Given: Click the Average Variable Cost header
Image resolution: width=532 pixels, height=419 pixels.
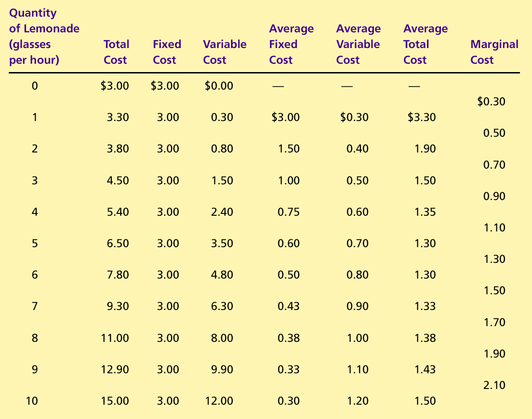Looking at the screenshot, I should (x=358, y=44).
